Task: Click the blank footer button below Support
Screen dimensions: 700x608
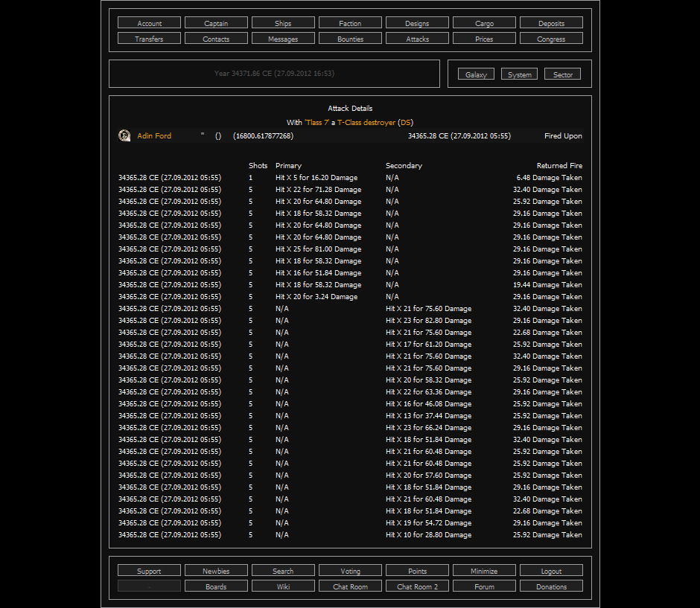Action: 149,586
